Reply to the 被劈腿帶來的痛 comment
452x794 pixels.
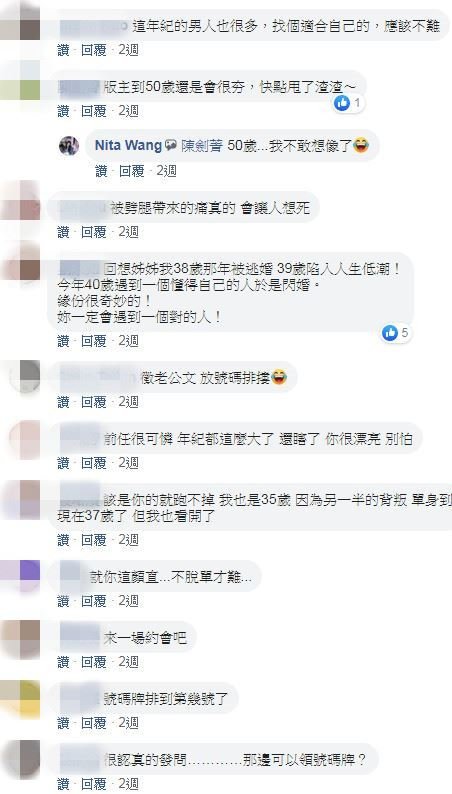click(x=94, y=232)
